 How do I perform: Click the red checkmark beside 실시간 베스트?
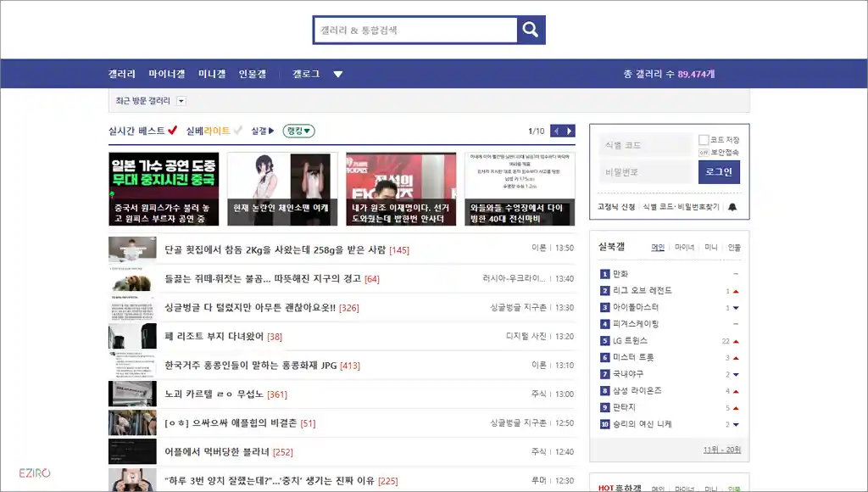click(172, 130)
